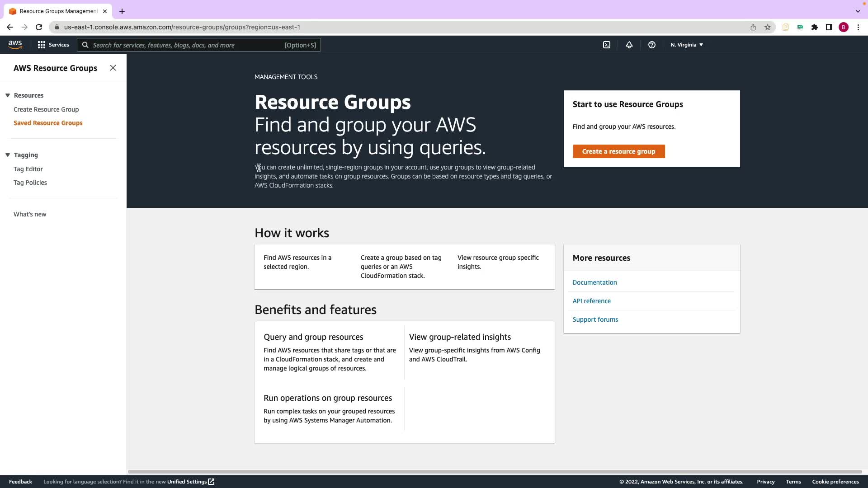
Task: Open Create Resource Group in sidebar
Action: click(x=46, y=109)
